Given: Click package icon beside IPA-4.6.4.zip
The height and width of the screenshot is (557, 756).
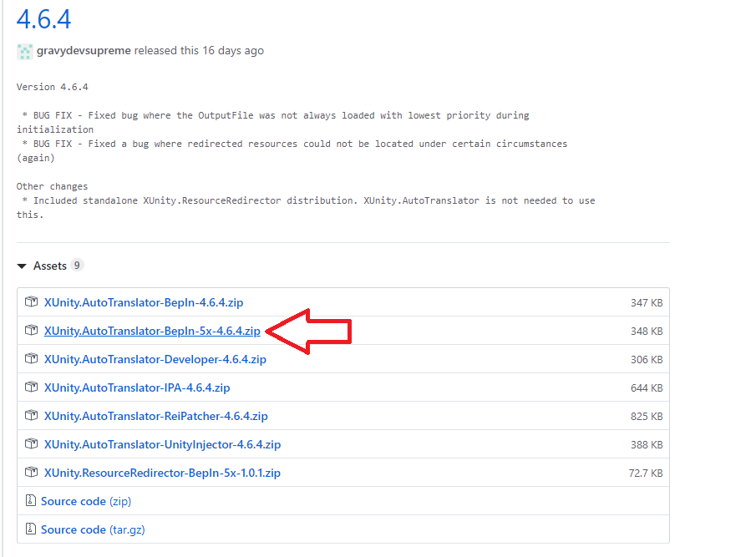Looking at the screenshot, I should tap(32, 387).
